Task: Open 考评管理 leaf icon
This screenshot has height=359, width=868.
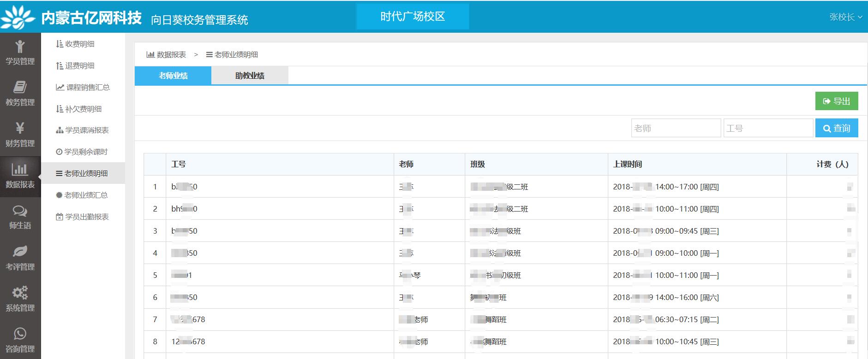Action: click(x=20, y=252)
